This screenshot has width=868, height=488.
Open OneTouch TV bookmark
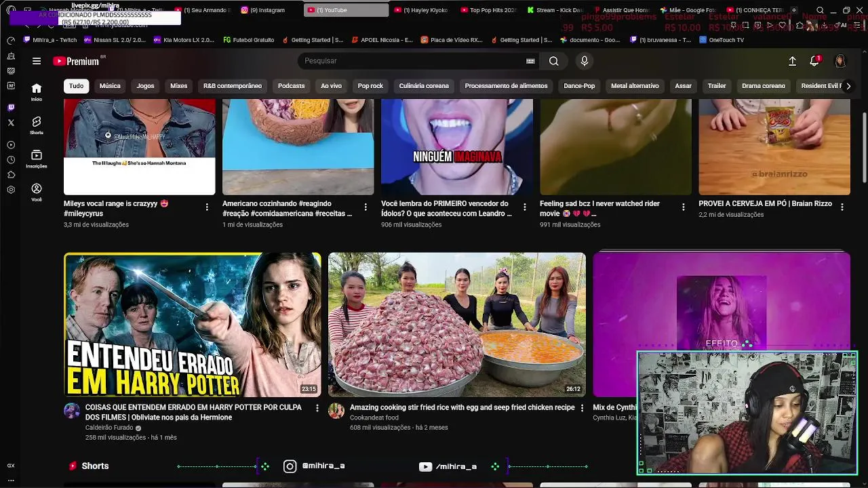click(721, 40)
